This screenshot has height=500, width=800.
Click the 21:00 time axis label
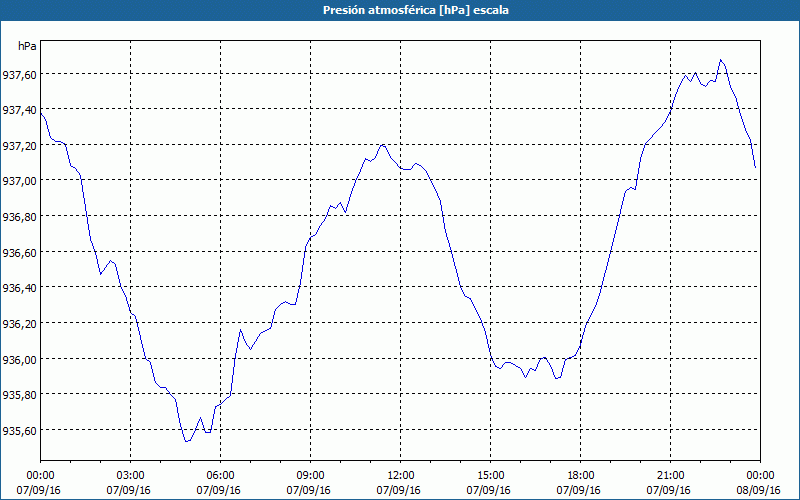click(x=670, y=476)
